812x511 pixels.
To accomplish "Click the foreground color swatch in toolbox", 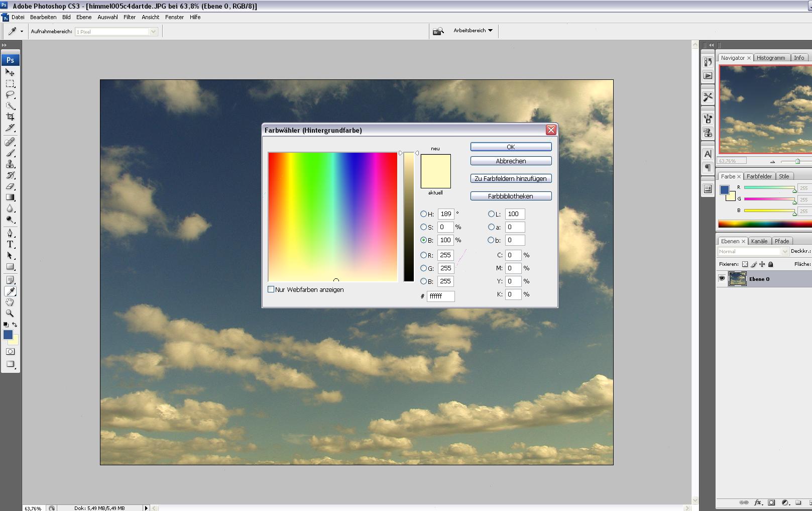I will 8,335.
